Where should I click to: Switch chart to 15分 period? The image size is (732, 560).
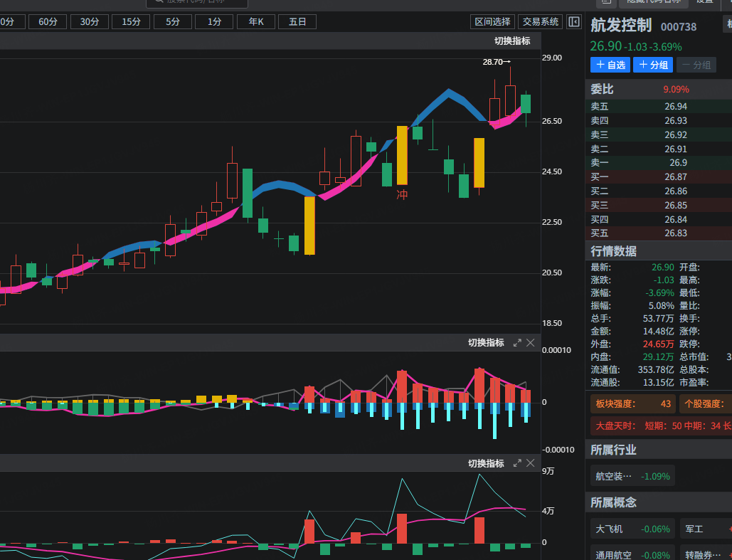coord(131,22)
